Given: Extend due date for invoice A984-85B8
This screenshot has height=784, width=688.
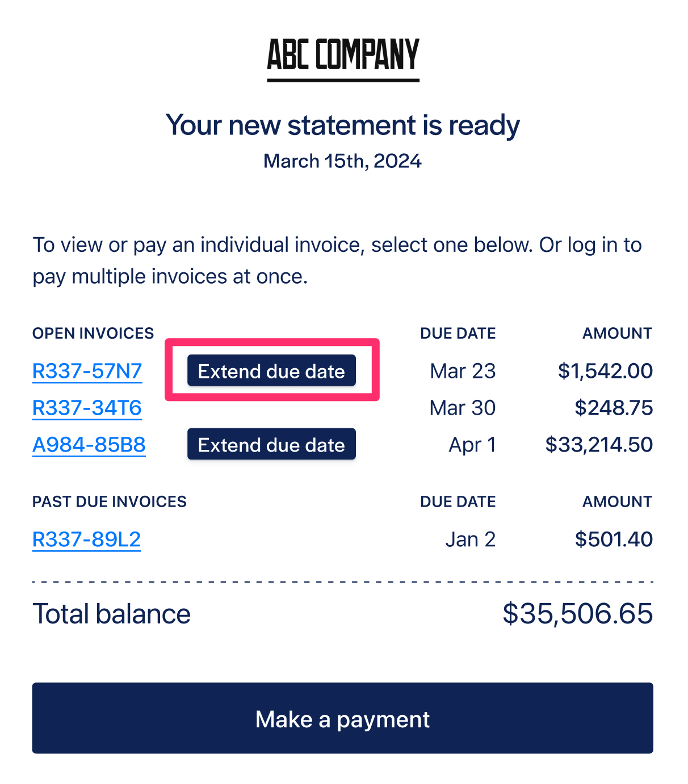Looking at the screenshot, I should point(271,444).
